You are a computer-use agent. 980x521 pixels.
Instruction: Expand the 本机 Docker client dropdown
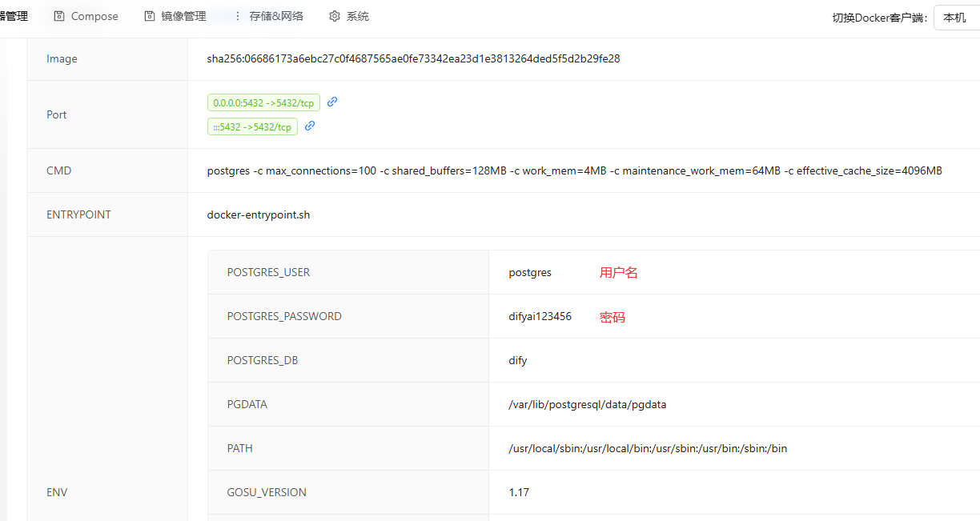coord(956,18)
